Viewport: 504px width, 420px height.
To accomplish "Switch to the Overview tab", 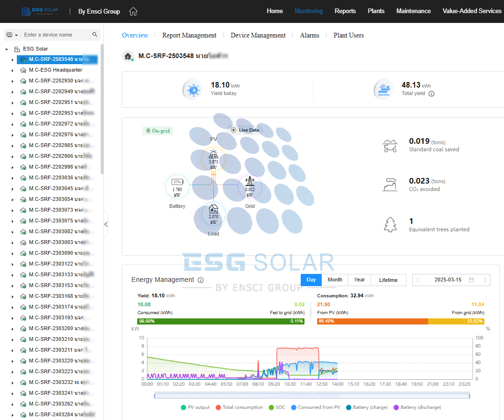I will [x=135, y=35].
